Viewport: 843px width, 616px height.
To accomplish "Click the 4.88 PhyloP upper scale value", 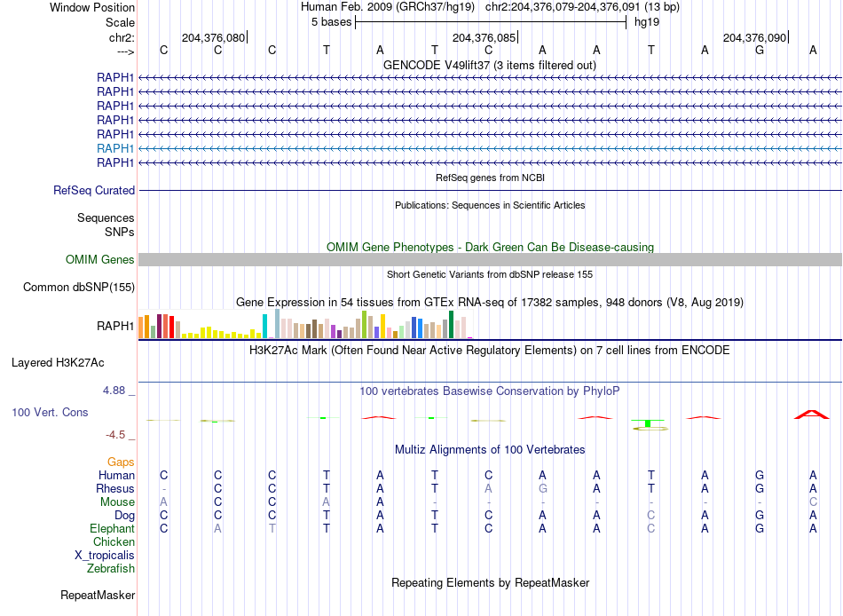I will point(114,390).
